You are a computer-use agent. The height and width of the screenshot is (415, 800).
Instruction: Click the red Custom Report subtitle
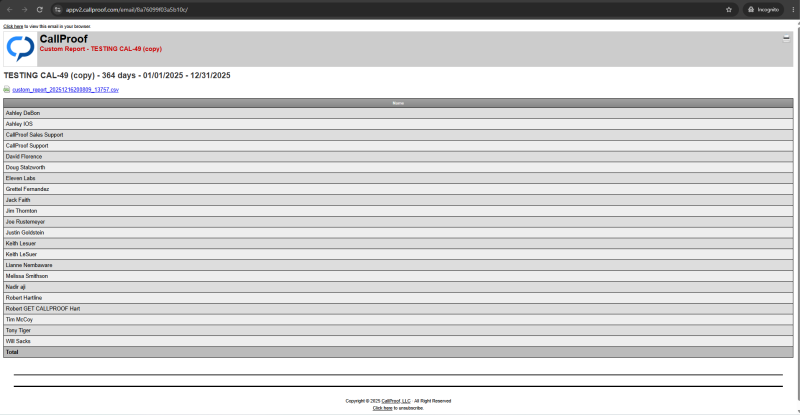(101, 49)
